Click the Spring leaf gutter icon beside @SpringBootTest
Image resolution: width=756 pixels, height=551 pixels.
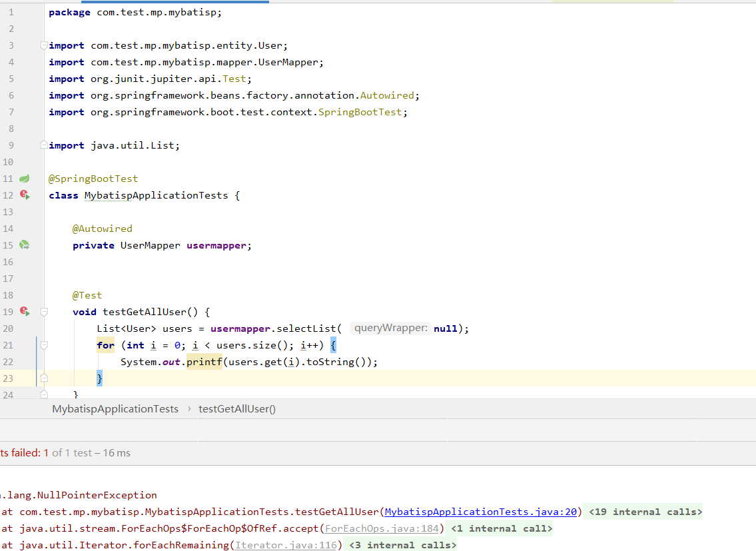(25, 179)
